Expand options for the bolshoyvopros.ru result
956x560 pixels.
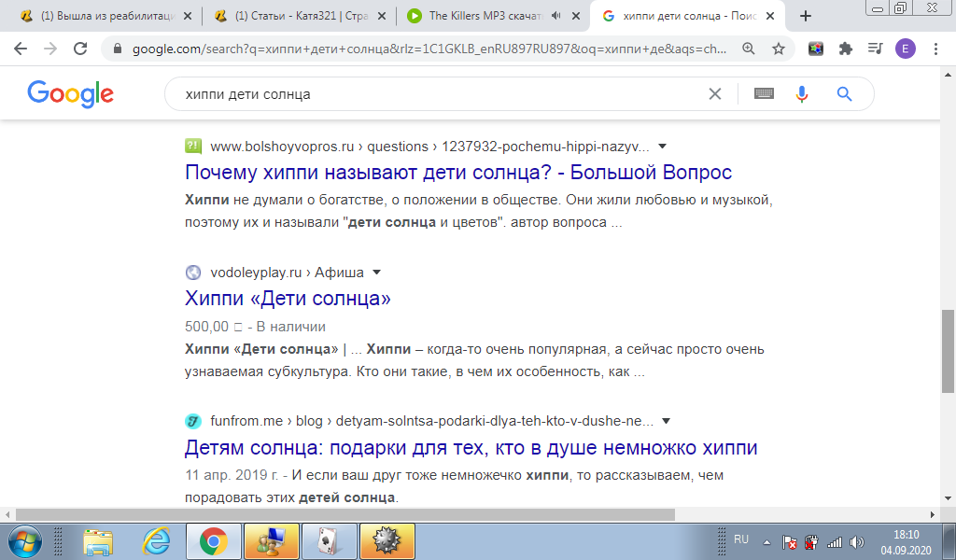click(x=662, y=146)
